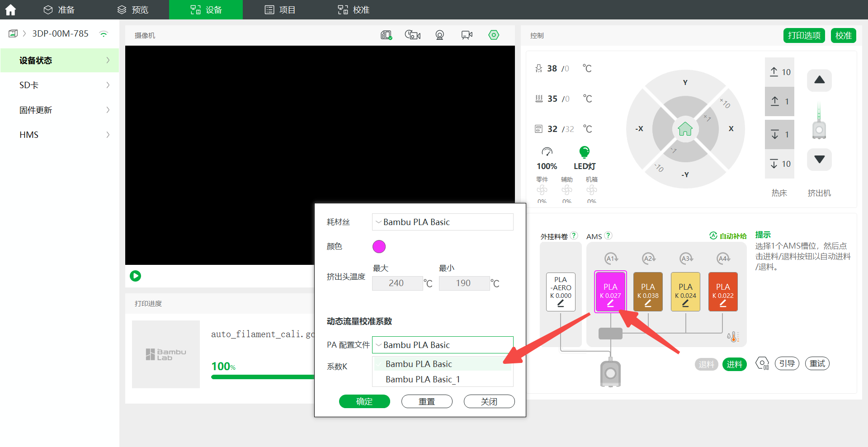The height and width of the screenshot is (447, 868).
Task: Expand 设备状态 sidebar item
Action: 60,60
